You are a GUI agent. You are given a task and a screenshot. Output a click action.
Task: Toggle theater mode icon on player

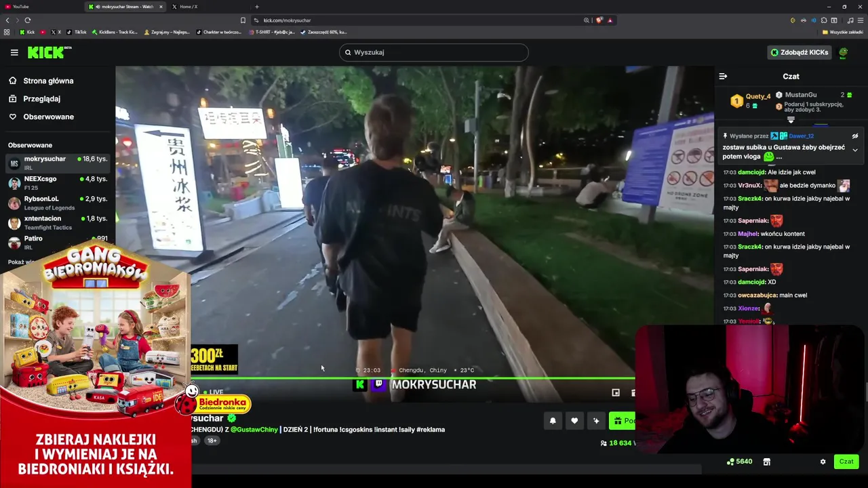[x=616, y=392]
